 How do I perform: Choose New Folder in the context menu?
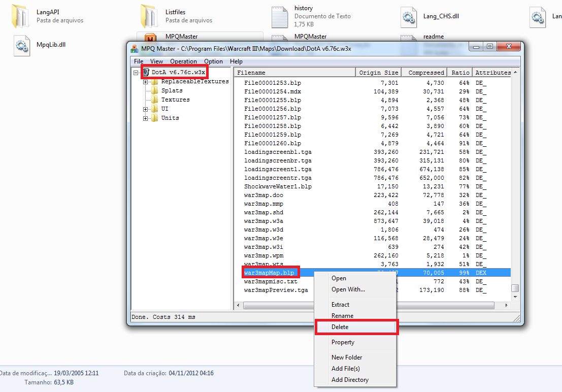coord(355,357)
